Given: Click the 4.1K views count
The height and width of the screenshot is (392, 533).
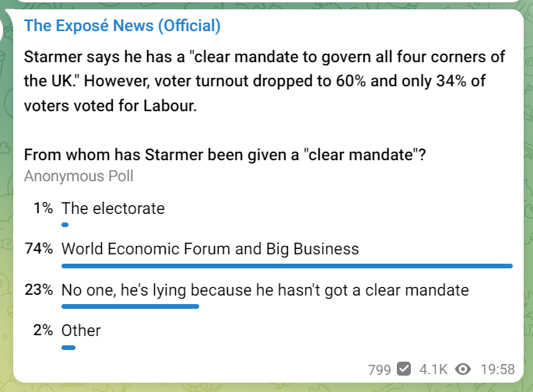Looking at the screenshot, I should click(x=433, y=369).
